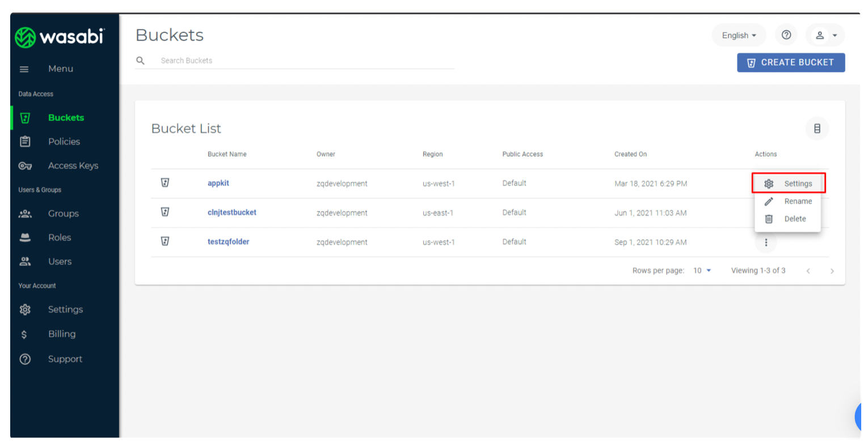Click the Create Bucket button
Image resolution: width=868 pixels, height=445 pixels.
(x=791, y=62)
